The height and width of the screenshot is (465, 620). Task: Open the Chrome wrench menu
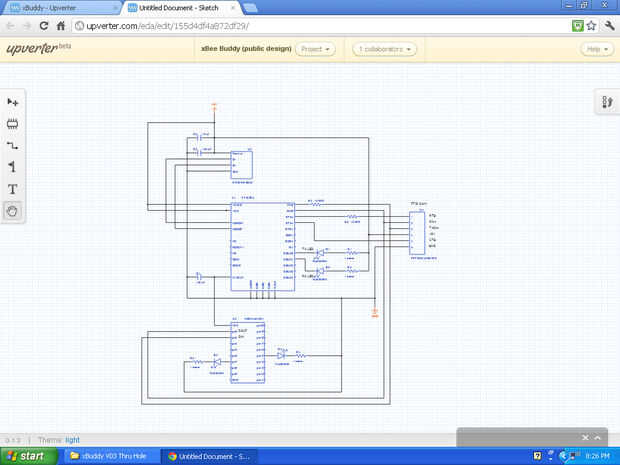point(609,26)
